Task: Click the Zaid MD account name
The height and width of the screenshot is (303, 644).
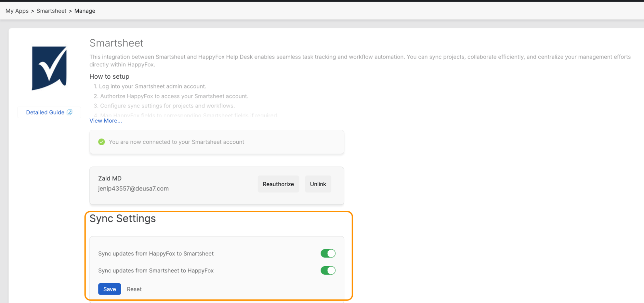Action: pyautogui.click(x=110, y=178)
